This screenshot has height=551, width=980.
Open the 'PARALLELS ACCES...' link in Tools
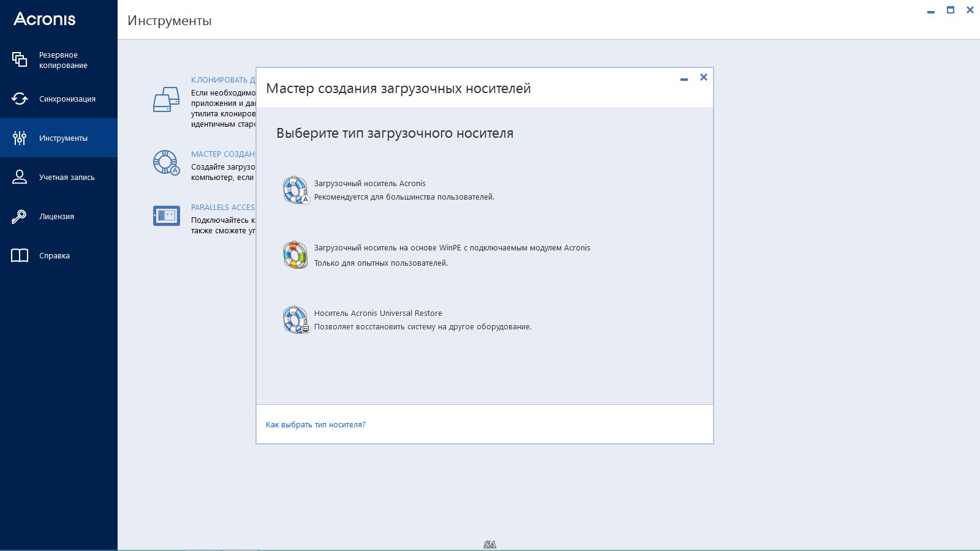click(223, 207)
